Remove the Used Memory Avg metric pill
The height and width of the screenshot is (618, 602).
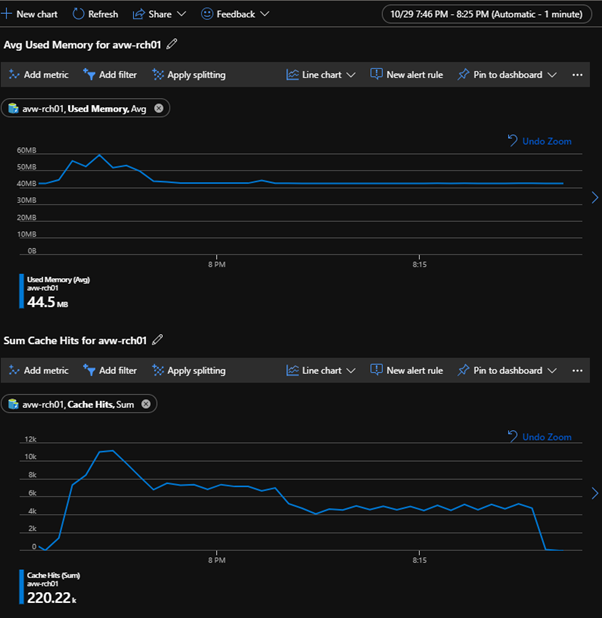(x=159, y=108)
